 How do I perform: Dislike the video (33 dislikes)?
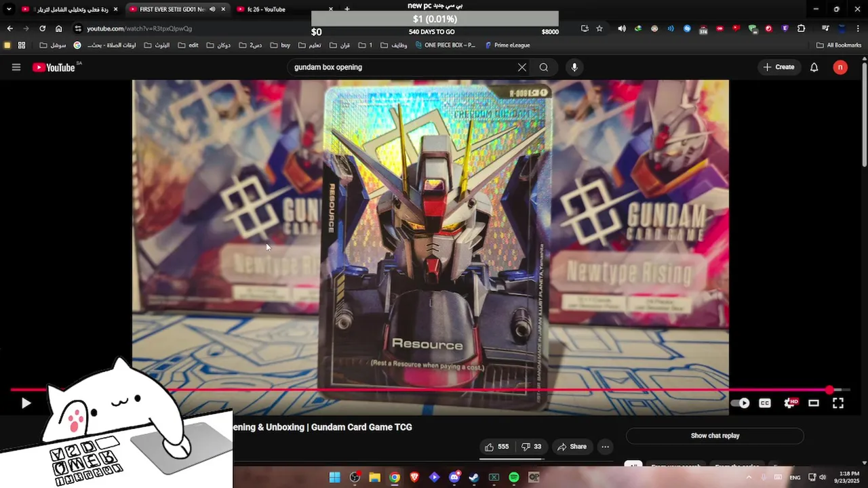[x=531, y=447]
